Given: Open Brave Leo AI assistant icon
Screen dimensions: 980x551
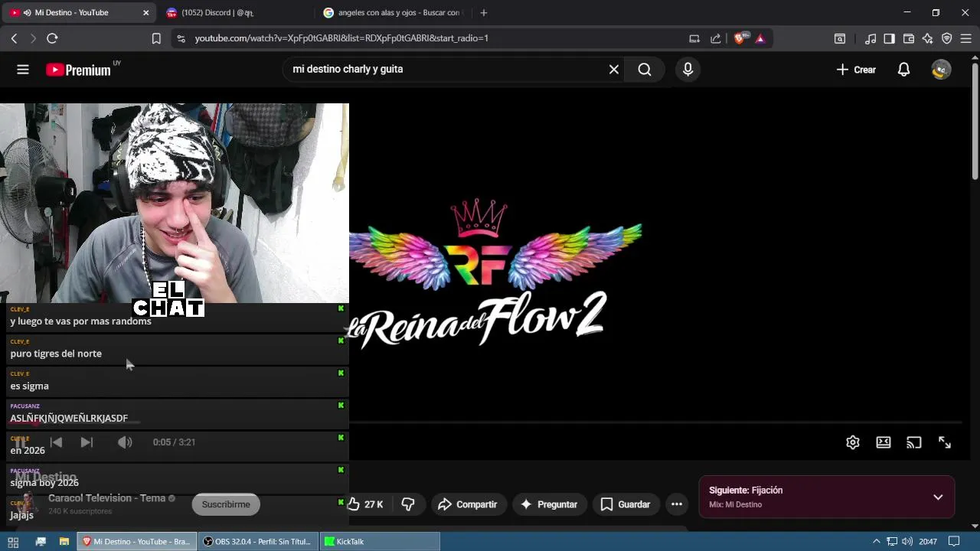Looking at the screenshot, I should click(x=928, y=38).
